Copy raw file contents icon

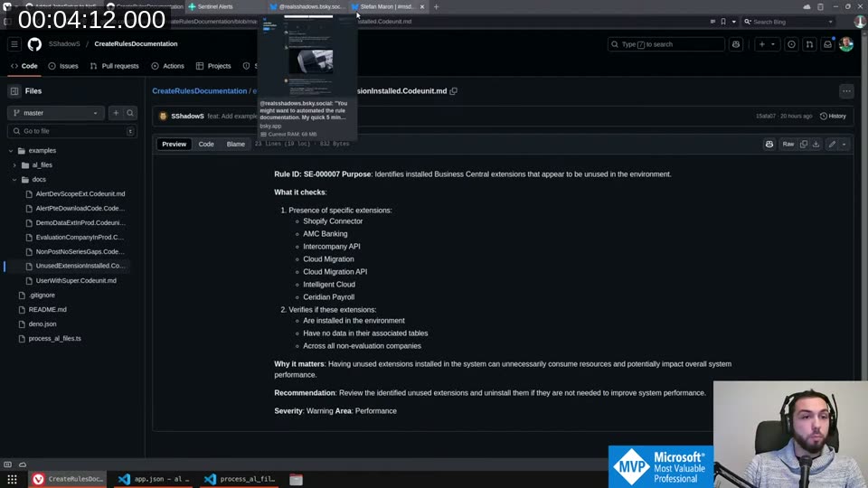coord(804,145)
